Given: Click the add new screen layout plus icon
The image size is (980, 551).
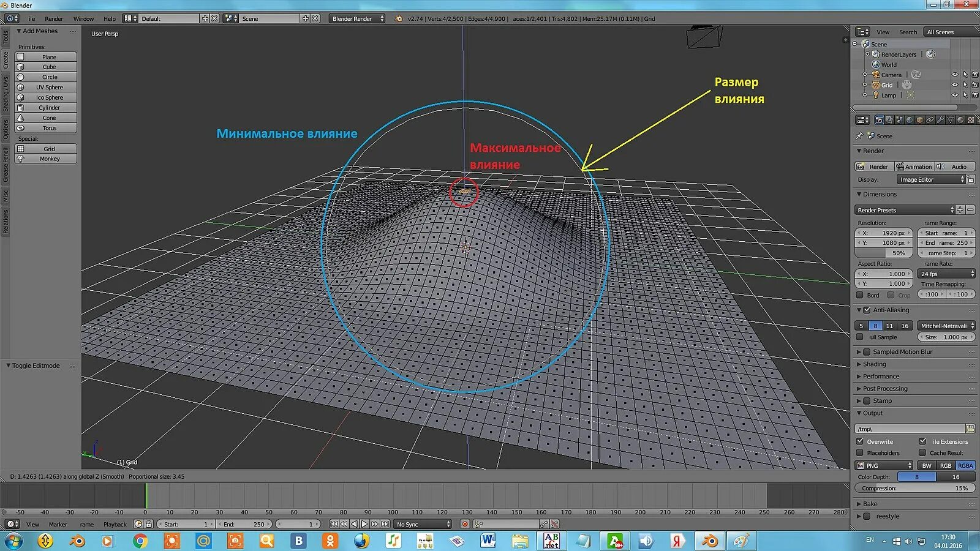Looking at the screenshot, I should (205, 18).
